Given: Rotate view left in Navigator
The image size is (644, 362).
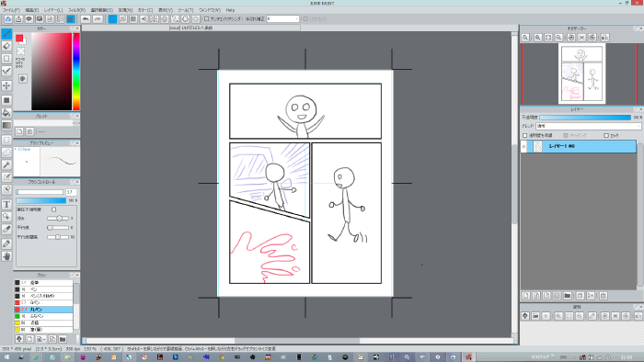Looking at the screenshot, I should click(x=571, y=38).
